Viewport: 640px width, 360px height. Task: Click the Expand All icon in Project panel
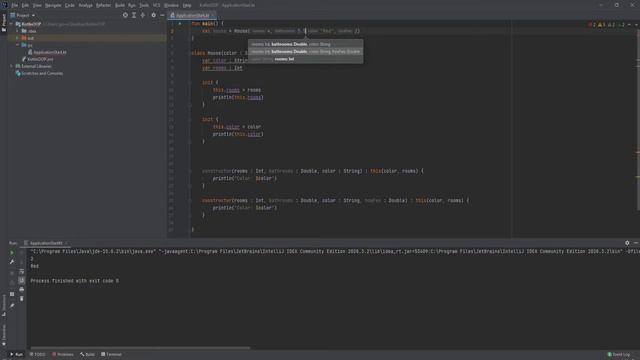(134, 15)
